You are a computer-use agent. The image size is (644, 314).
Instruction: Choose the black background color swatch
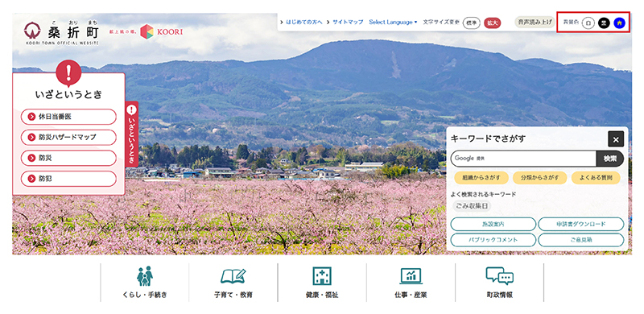pyautogui.click(x=604, y=23)
